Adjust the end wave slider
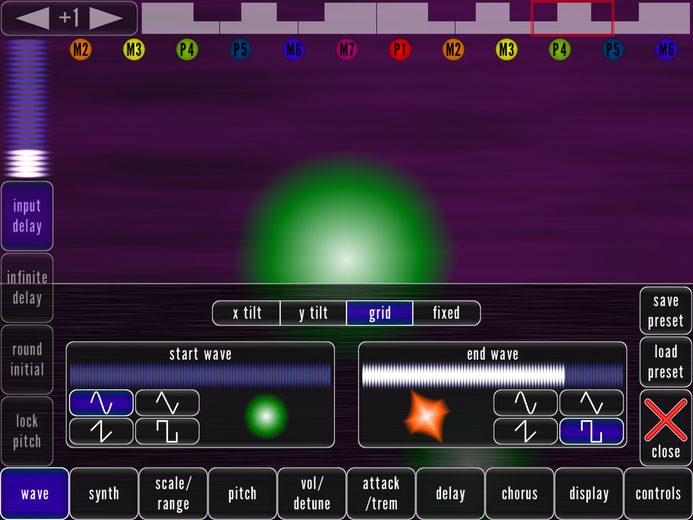The height and width of the screenshot is (520, 693). point(492,375)
